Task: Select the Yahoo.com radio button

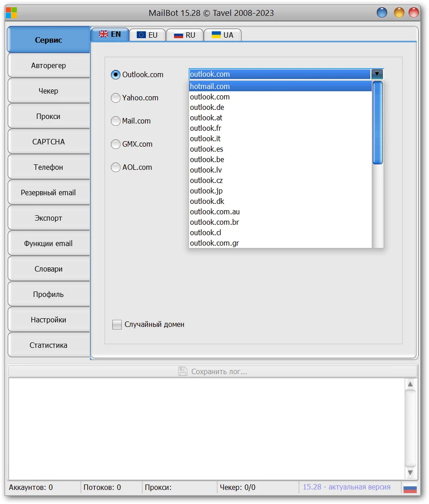Action: point(115,98)
